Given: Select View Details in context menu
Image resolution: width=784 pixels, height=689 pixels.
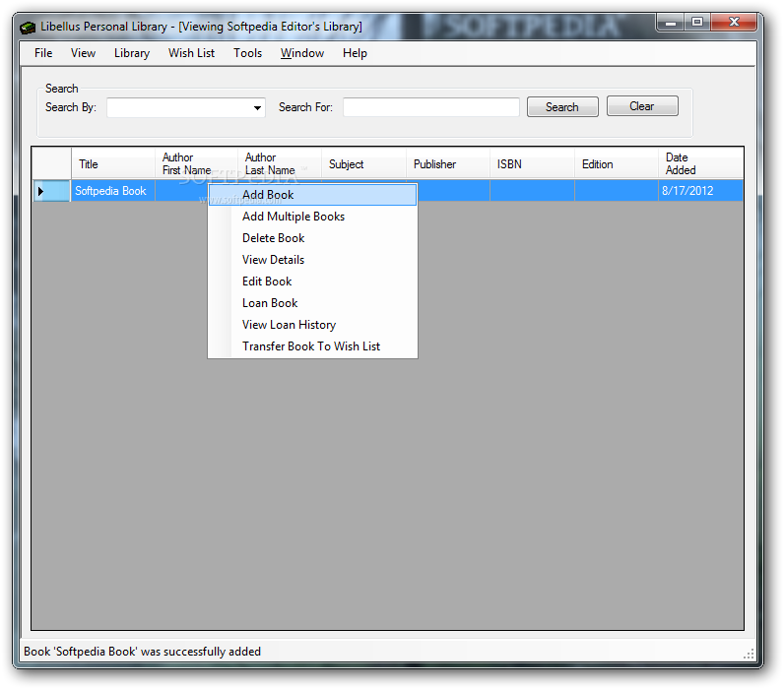Looking at the screenshot, I should click(312, 260).
